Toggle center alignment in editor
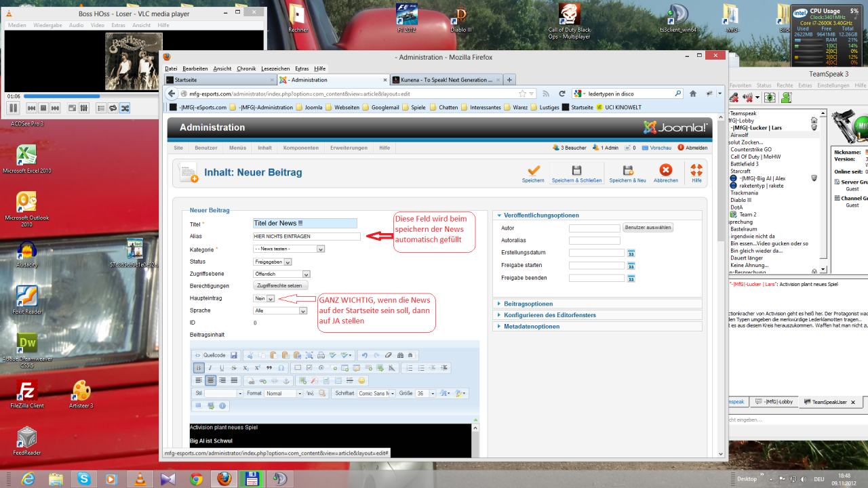 click(210, 380)
